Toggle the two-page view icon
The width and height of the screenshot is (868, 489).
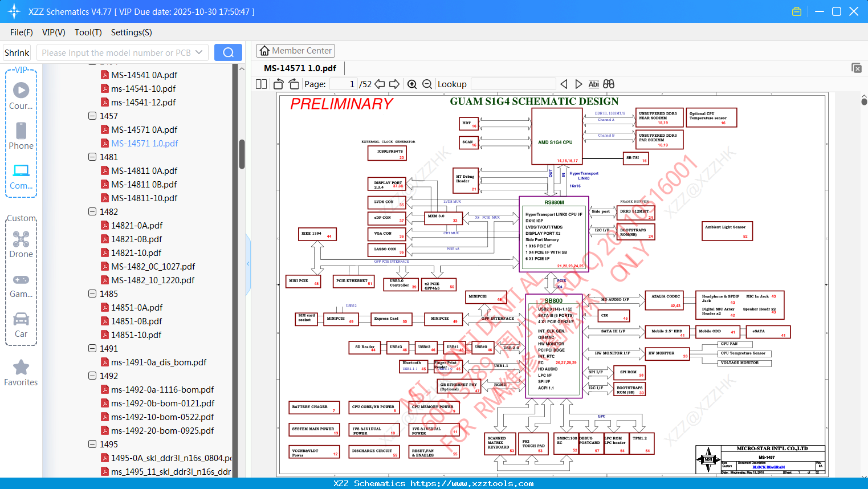pyautogui.click(x=261, y=84)
